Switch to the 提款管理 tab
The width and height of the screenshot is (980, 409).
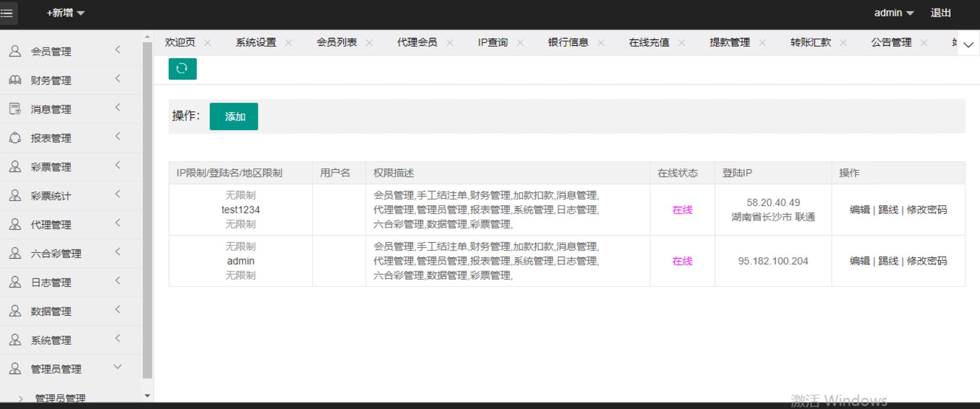(729, 43)
